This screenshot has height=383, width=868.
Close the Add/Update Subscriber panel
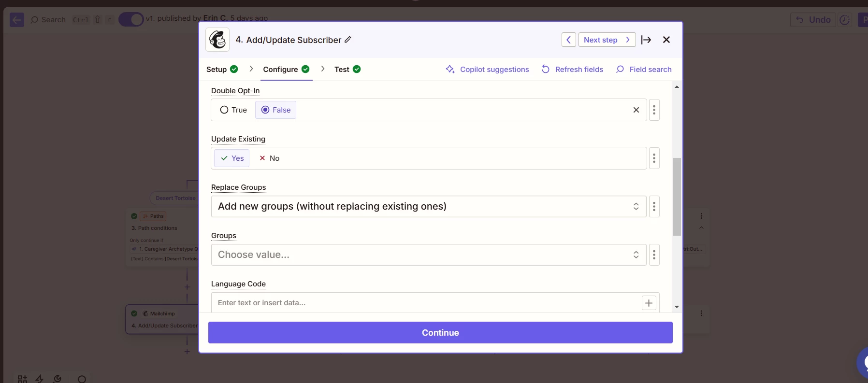(666, 40)
